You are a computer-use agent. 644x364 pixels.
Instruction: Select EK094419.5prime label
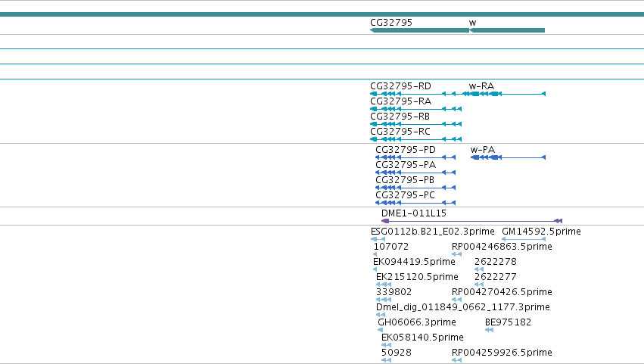[x=414, y=262]
